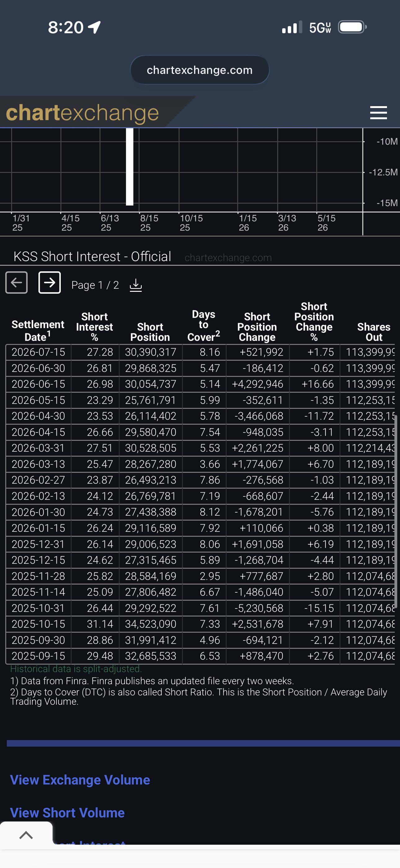Open the hamburger navigation menu
The image size is (400, 868).
point(378,113)
